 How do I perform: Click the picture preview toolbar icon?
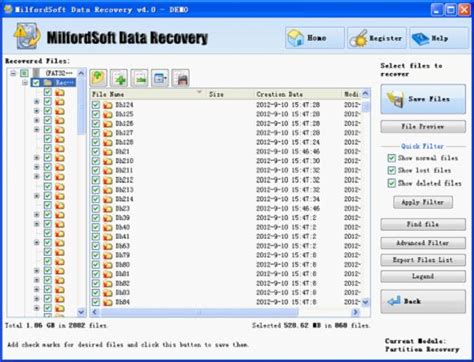(x=140, y=78)
